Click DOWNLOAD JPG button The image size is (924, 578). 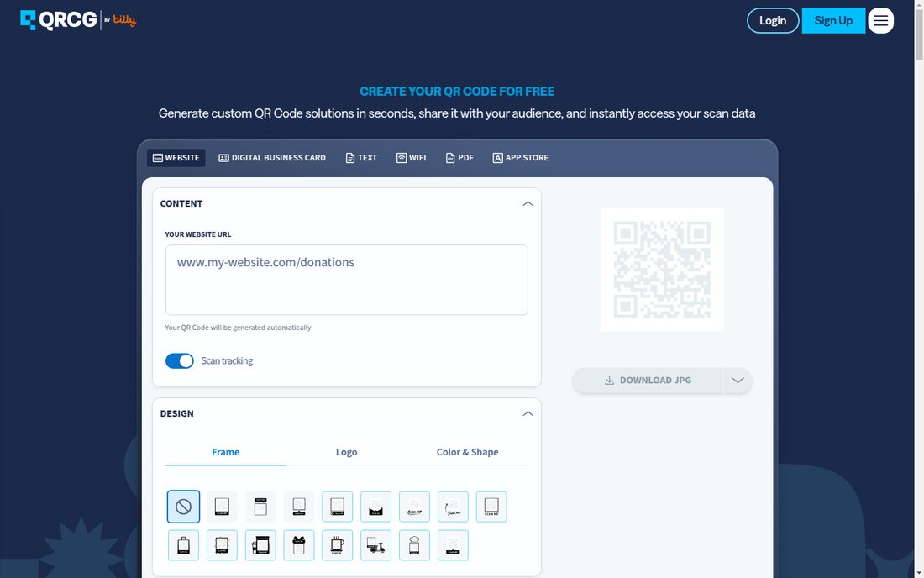(x=648, y=380)
